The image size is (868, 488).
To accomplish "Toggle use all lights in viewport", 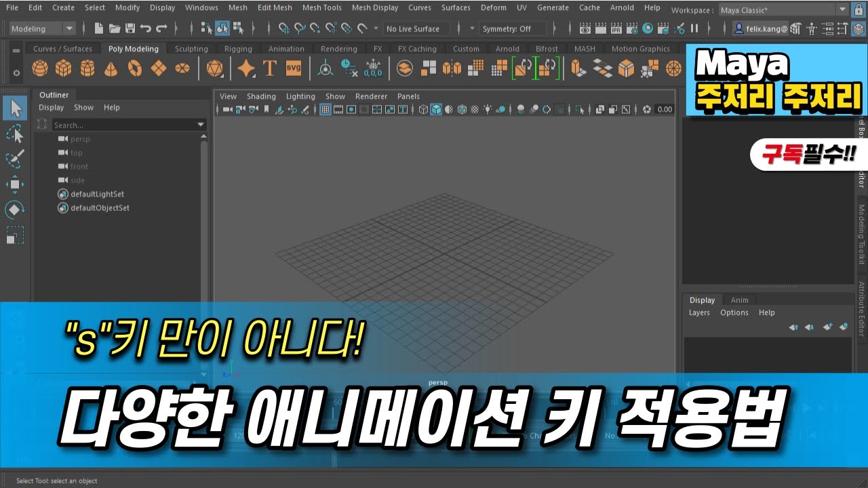I will click(x=487, y=109).
